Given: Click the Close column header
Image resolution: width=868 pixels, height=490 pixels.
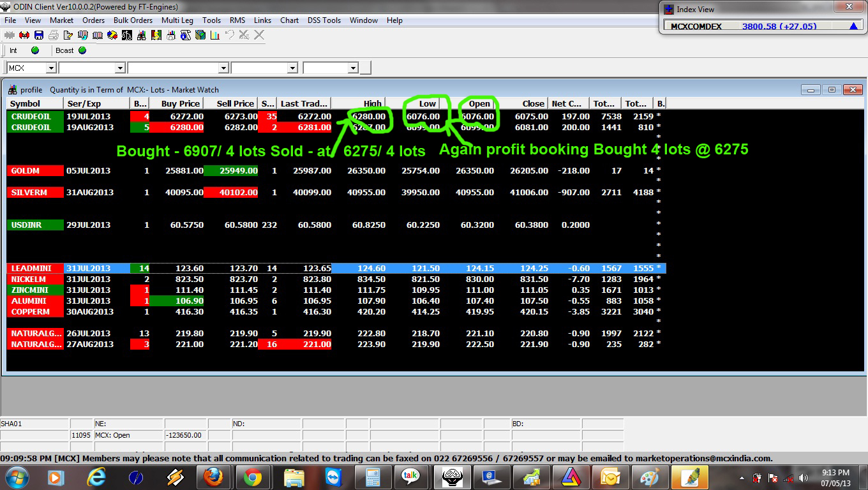Looking at the screenshot, I should 522,103.
